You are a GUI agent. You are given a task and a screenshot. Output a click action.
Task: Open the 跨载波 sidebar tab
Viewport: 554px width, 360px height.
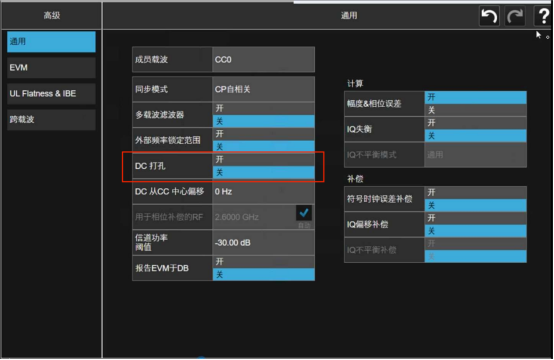coord(51,119)
